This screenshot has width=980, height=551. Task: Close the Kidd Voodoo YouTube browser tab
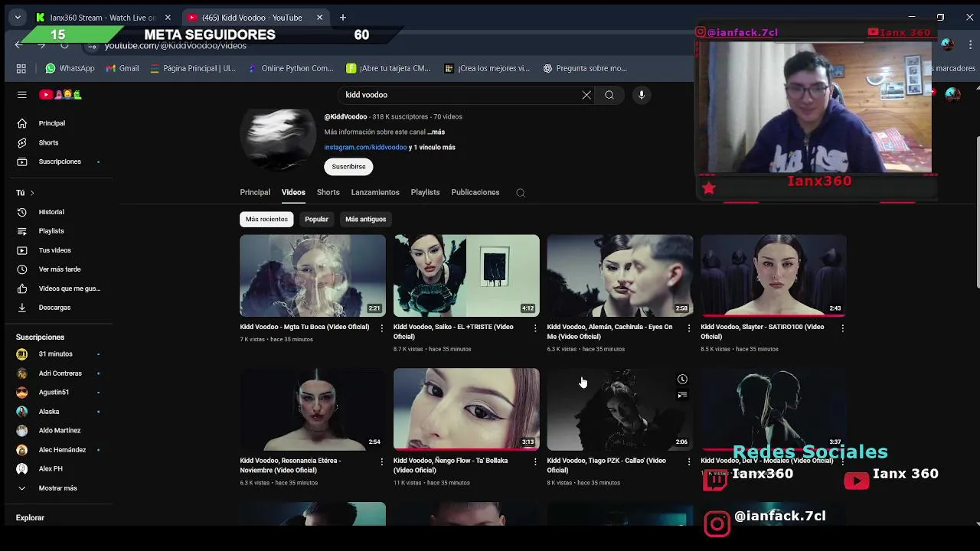[320, 17]
